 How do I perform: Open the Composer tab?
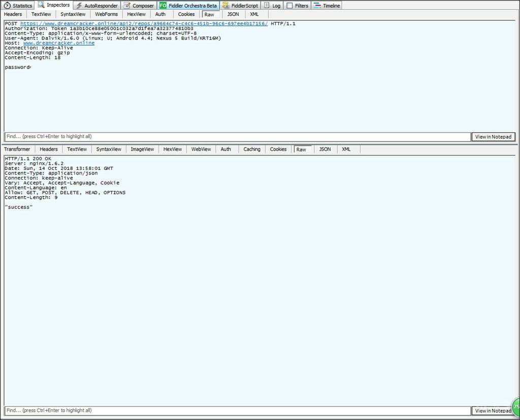[x=139, y=6]
